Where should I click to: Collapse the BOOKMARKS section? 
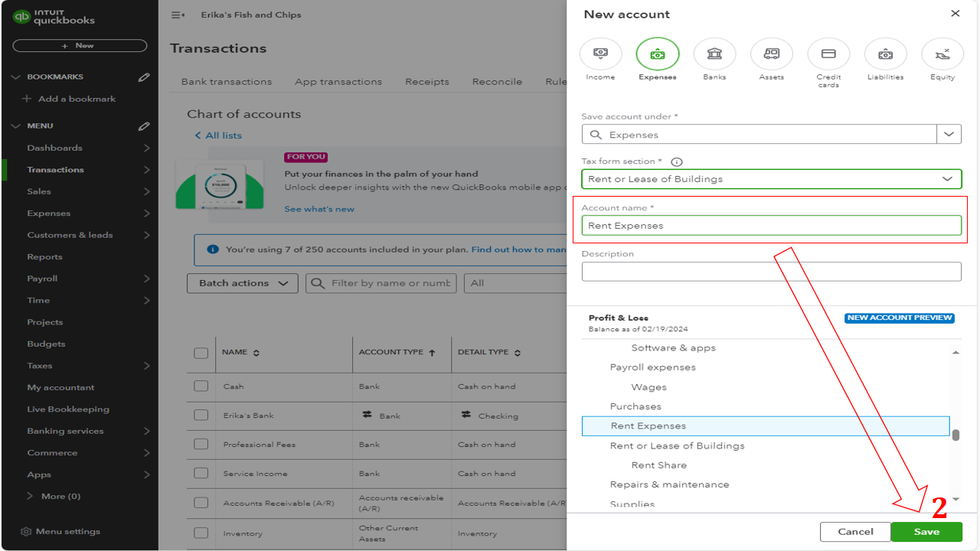click(16, 77)
